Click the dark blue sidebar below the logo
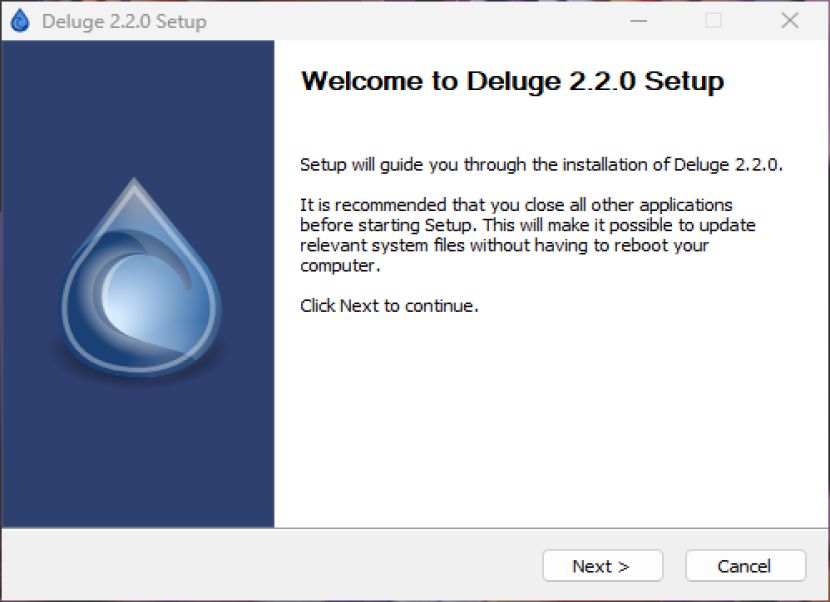 click(x=138, y=455)
